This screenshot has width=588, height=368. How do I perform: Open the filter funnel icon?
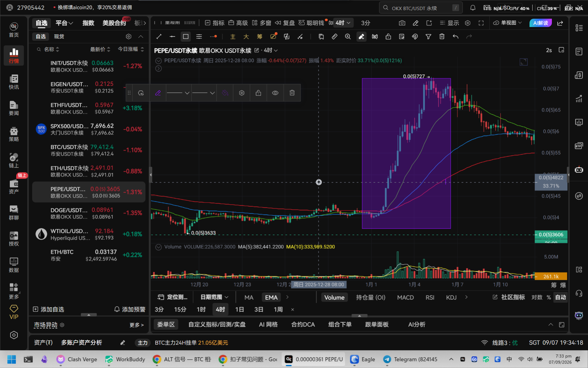tap(428, 37)
